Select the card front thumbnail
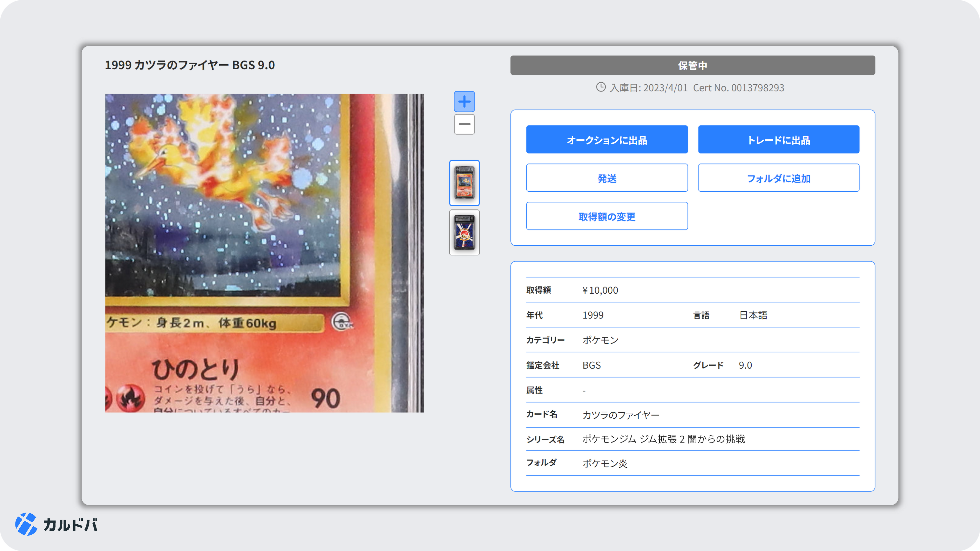Screen dimensions: 980x551 tap(464, 183)
